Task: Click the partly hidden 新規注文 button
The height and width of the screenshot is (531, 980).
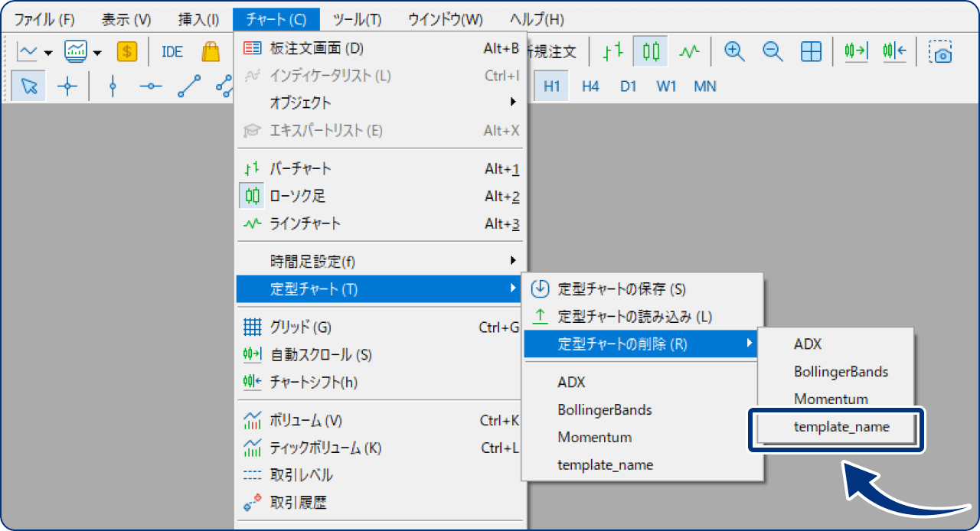Action: coord(553,51)
